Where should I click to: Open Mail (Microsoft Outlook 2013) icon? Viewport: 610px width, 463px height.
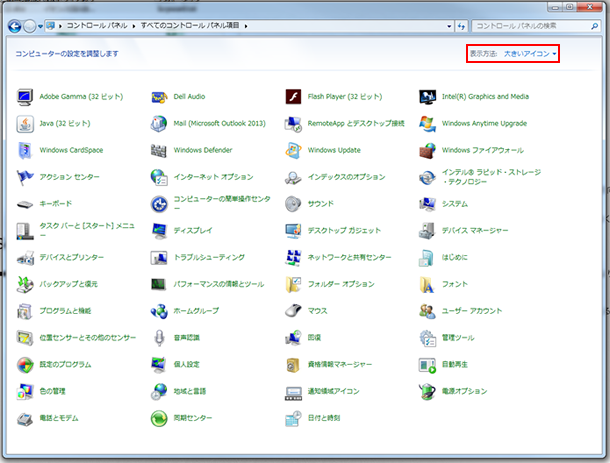159,123
